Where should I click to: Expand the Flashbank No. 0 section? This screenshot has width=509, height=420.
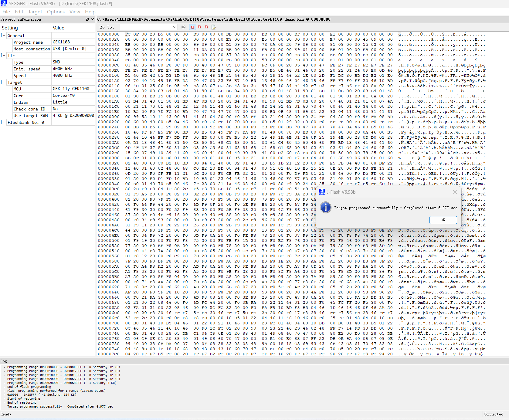click(3, 122)
